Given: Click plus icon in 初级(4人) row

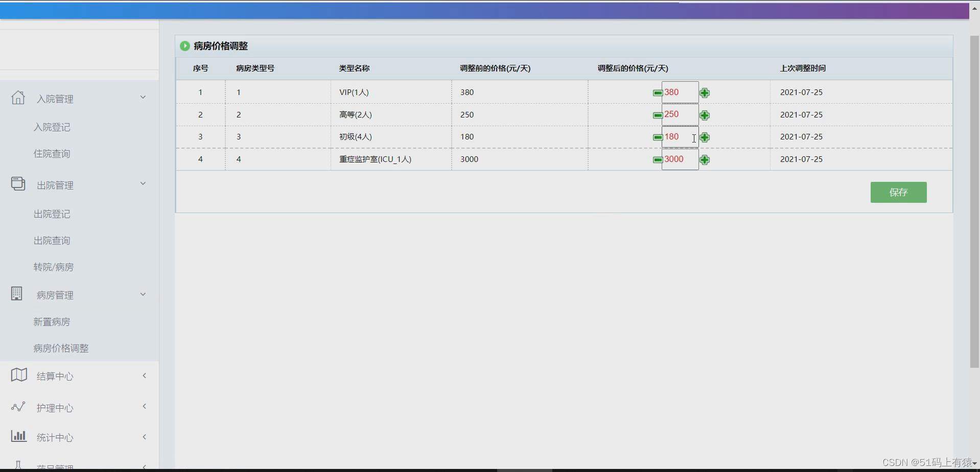Looking at the screenshot, I should point(705,137).
